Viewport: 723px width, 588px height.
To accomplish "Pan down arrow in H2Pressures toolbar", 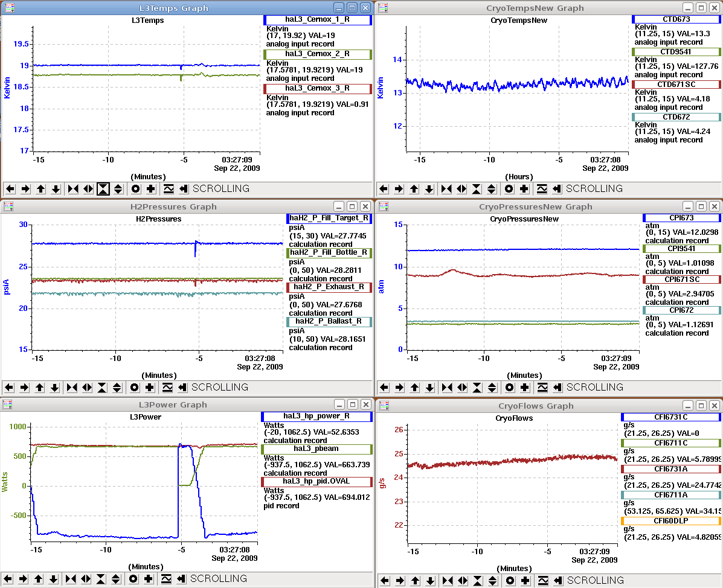I will 55,388.
